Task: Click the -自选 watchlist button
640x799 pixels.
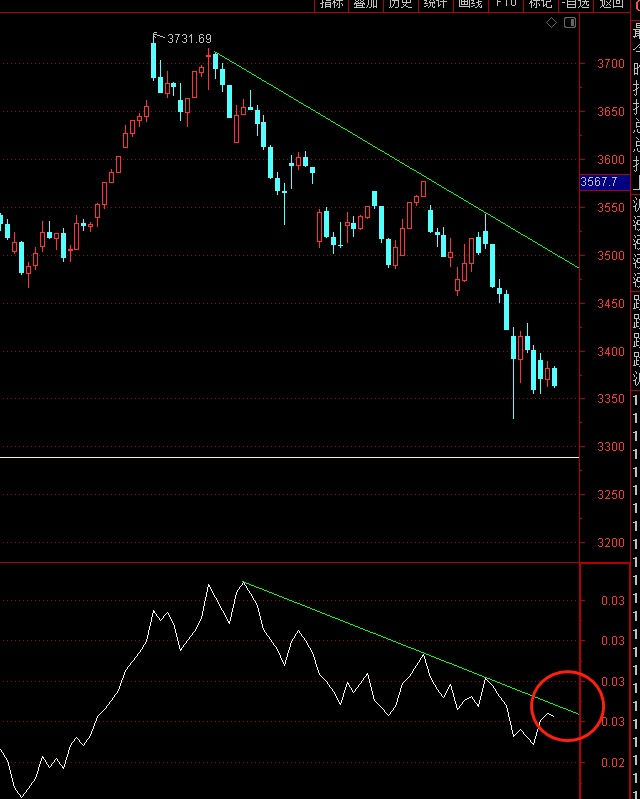Action: click(x=576, y=4)
